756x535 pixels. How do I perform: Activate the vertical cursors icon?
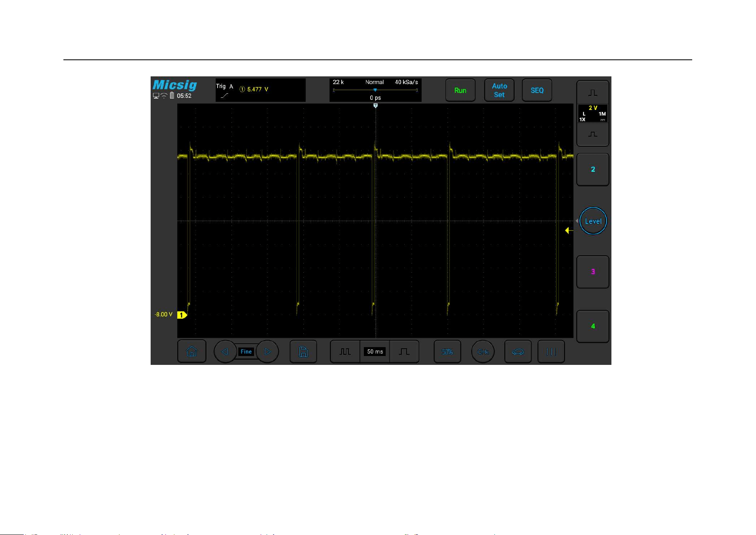coord(551,352)
